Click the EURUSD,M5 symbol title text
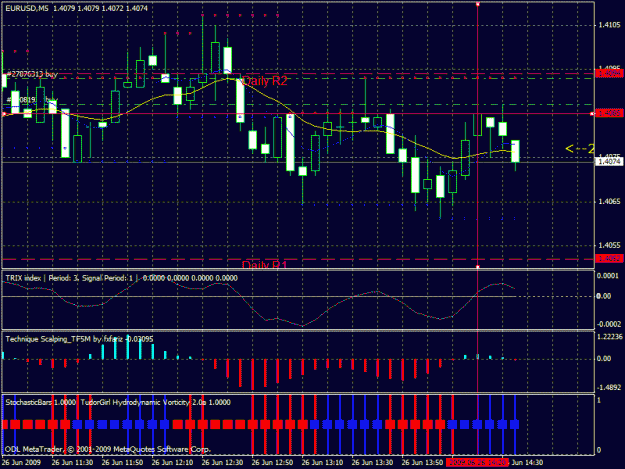625x469 pixels. coord(26,8)
